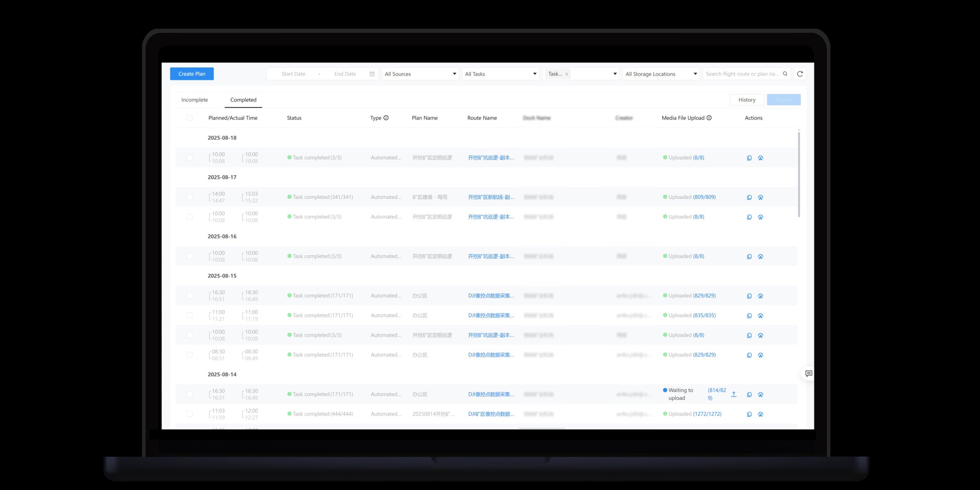Toggle the select-all checkbox in table header

[x=189, y=118]
